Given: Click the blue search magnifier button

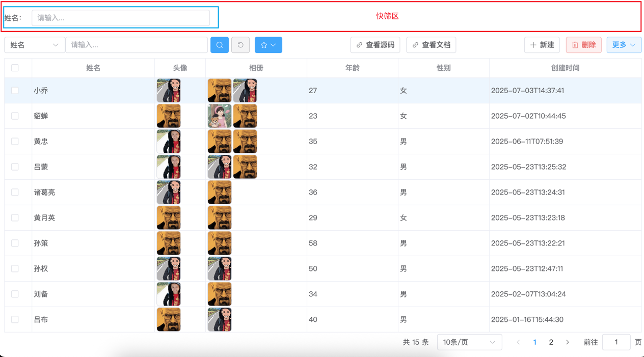Looking at the screenshot, I should point(220,45).
